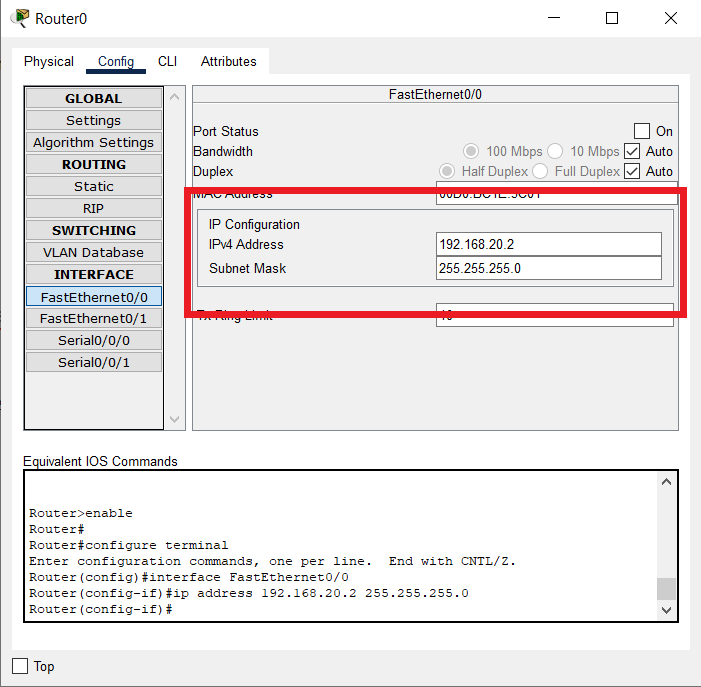Select Serial0/0/0 interface
The image size is (701, 687).
click(x=94, y=340)
